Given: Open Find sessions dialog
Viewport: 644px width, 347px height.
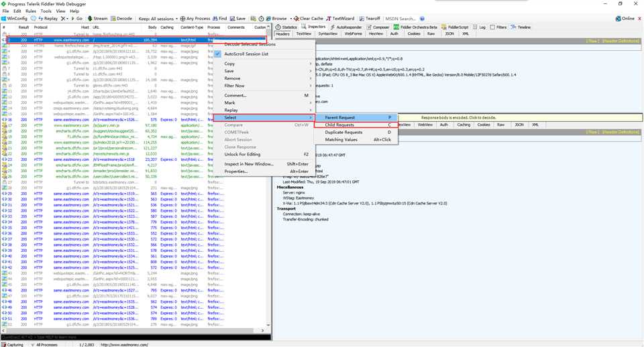Looking at the screenshot, I should coord(220,19).
